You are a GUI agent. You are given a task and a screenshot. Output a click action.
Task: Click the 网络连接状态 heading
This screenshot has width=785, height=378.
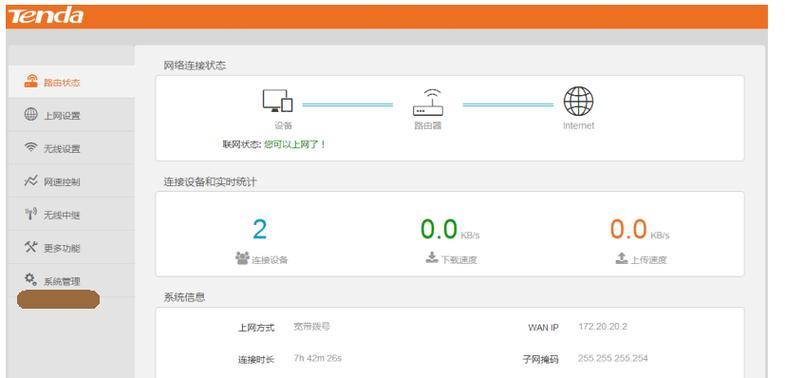(x=195, y=66)
